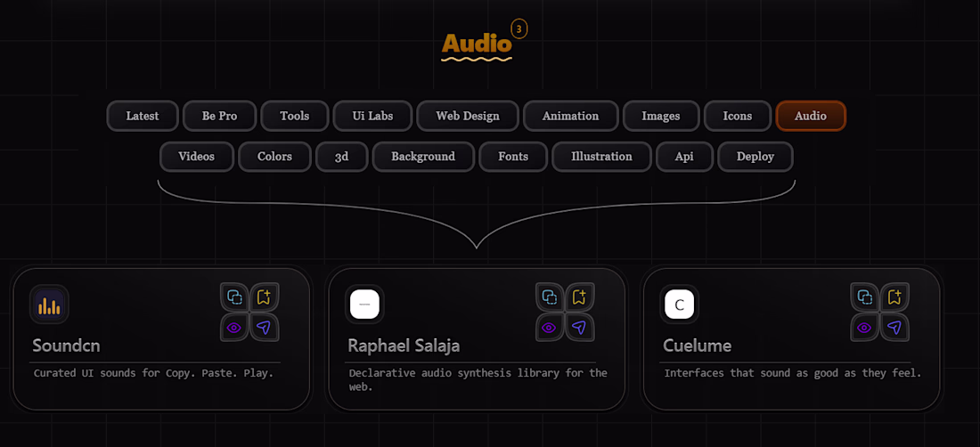The height and width of the screenshot is (447, 980).
Task: Open the Tools category
Action: 294,116
